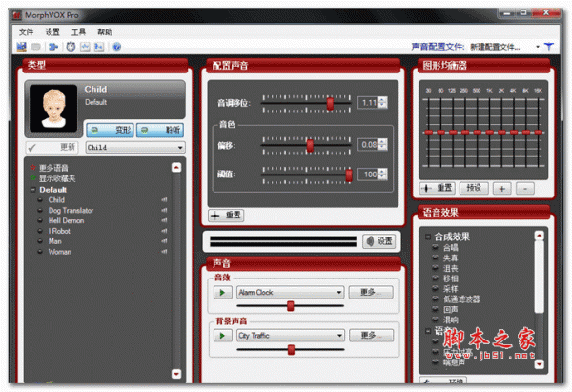Click voice list scroll-down arrow

pos(176,374)
